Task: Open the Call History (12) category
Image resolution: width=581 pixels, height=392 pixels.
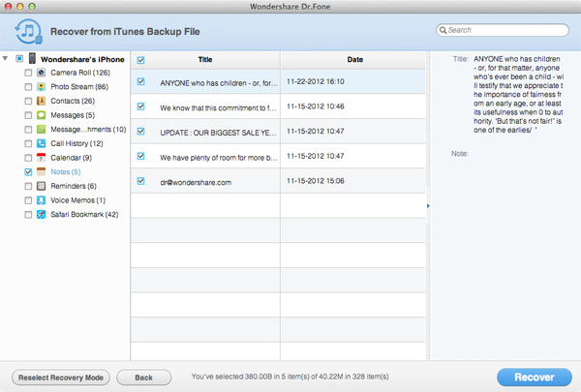Action: 76,143
